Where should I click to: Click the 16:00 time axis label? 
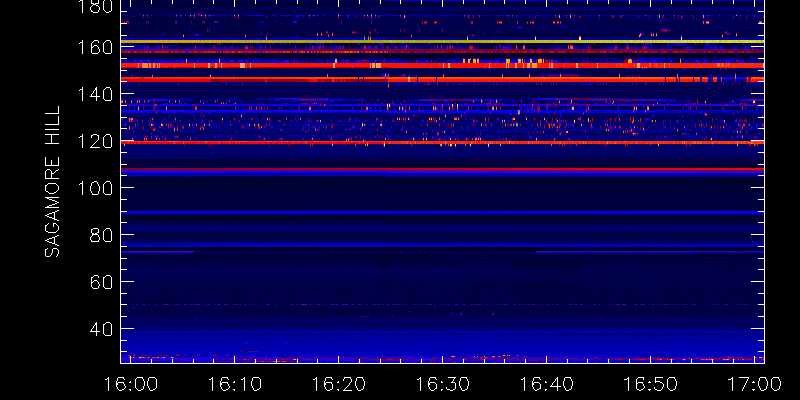pyautogui.click(x=130, y=384)
